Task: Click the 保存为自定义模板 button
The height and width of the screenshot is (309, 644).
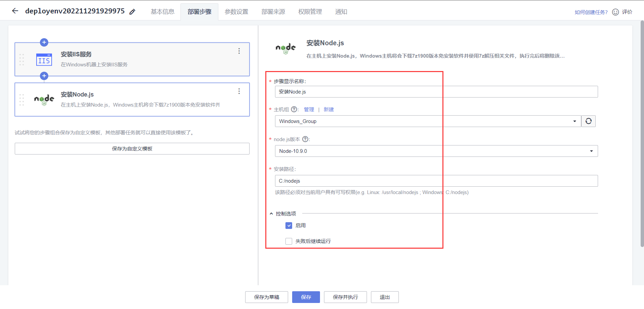Action: [132, 148]
